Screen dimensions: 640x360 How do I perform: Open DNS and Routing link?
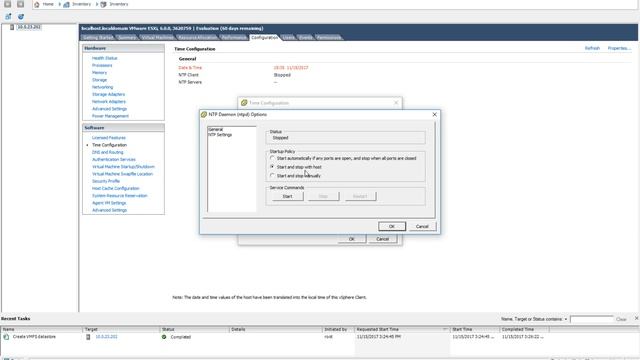[x=108, y=152]
